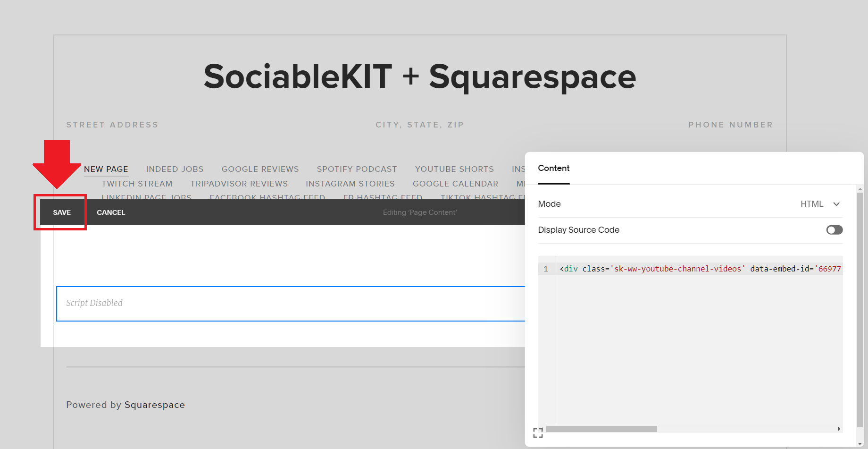Image resolution: width=868 pixels, height=449 pixels.
Task: Open the YOUTUBE SHORTS page
Action: pos(454,169)
